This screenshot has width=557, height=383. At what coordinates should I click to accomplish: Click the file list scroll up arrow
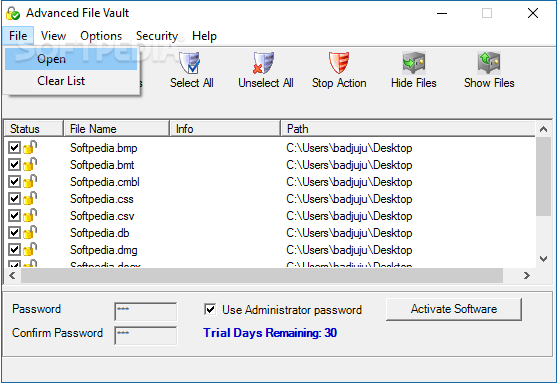(x=543, y=129)
